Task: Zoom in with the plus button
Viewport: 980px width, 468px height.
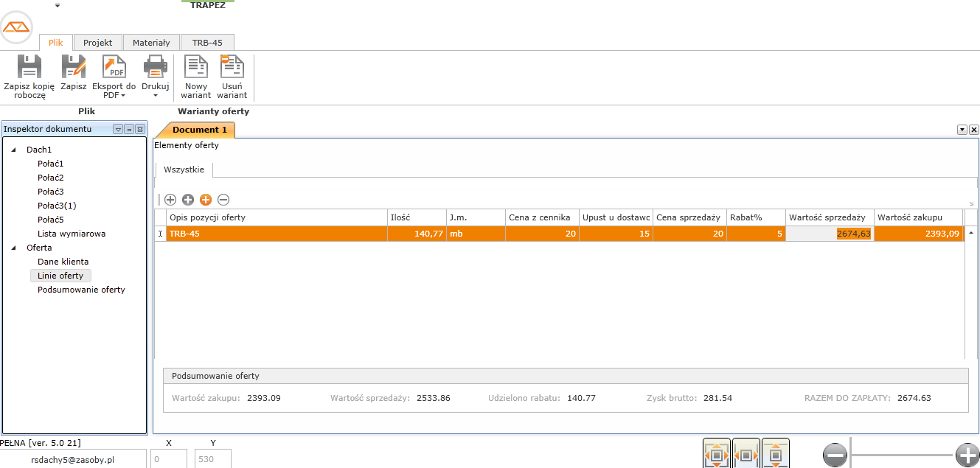Action: pos(967,456)
